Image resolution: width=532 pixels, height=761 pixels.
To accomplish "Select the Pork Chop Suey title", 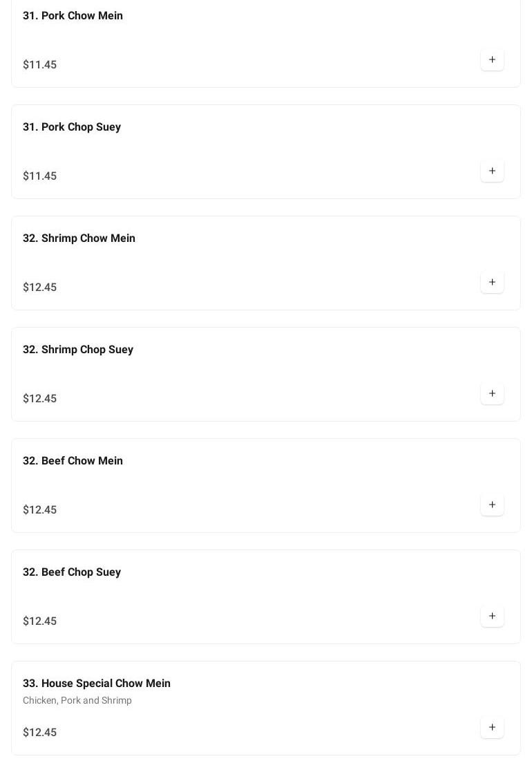I will [x=72, y=127].
